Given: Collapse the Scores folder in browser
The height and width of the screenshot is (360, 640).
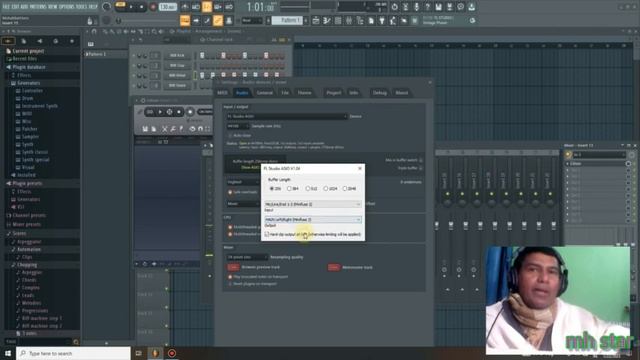Looking at the screenshot, I should tap(19, 233).
